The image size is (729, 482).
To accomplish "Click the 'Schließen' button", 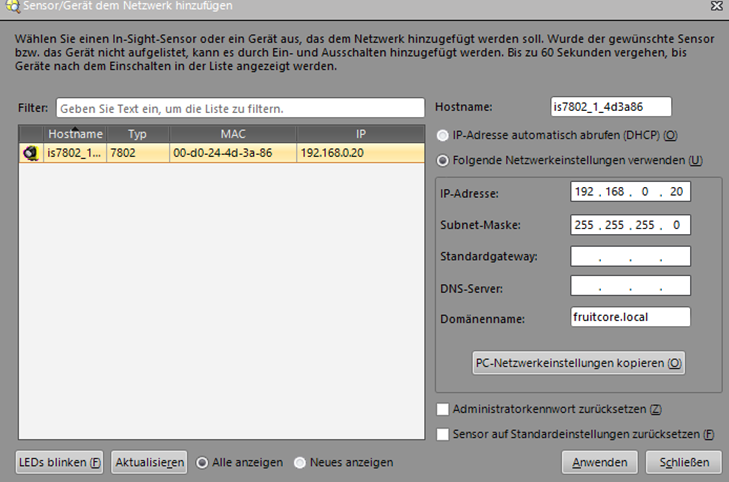I will pyautogui.click(x=683, y=462).
